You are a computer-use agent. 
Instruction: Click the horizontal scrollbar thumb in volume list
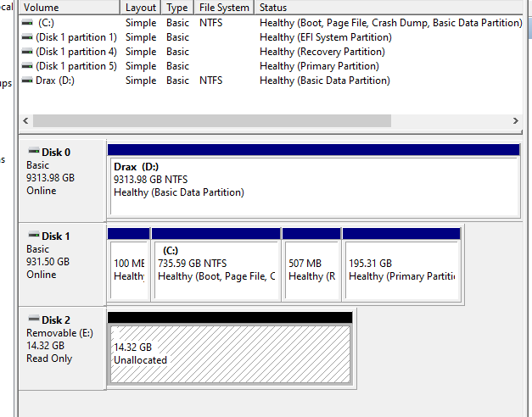point(212,120)
